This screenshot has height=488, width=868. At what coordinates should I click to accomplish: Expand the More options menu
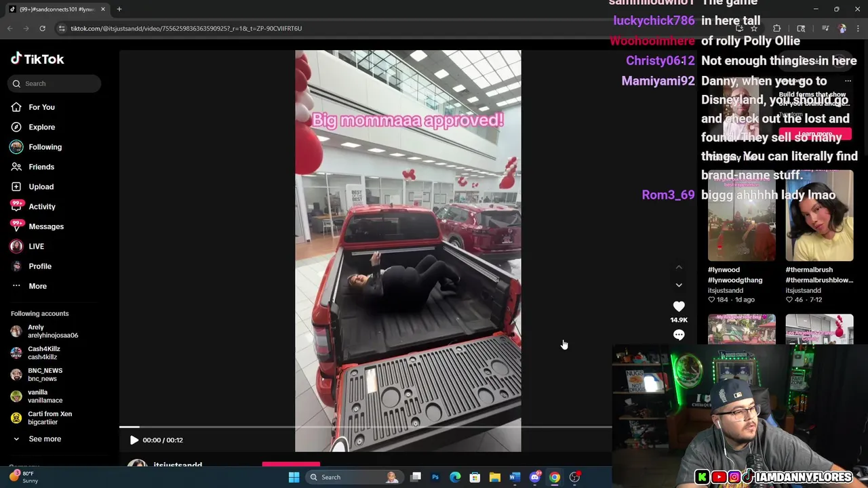pos(37,286)
